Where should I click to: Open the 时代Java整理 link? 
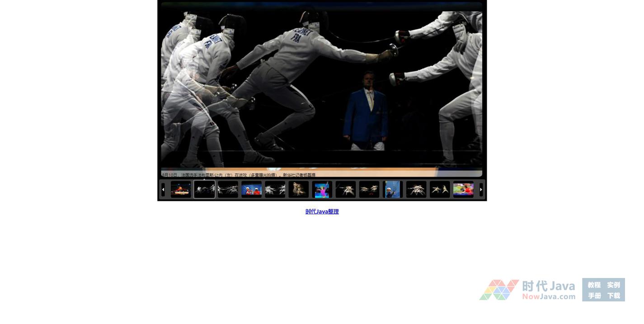pyautogui.click(x=322, y=212)
